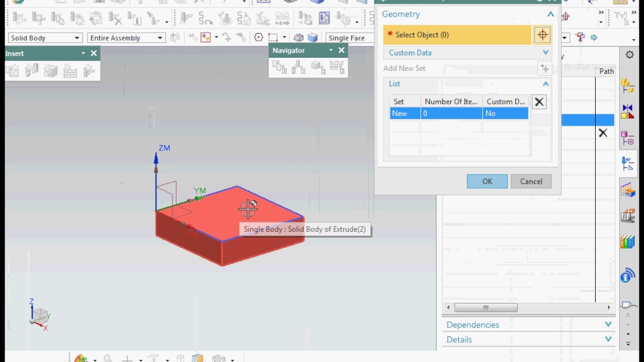Click Create Method icon in Insert toolbar
644x362 pixels.
(x=70, y=70)
